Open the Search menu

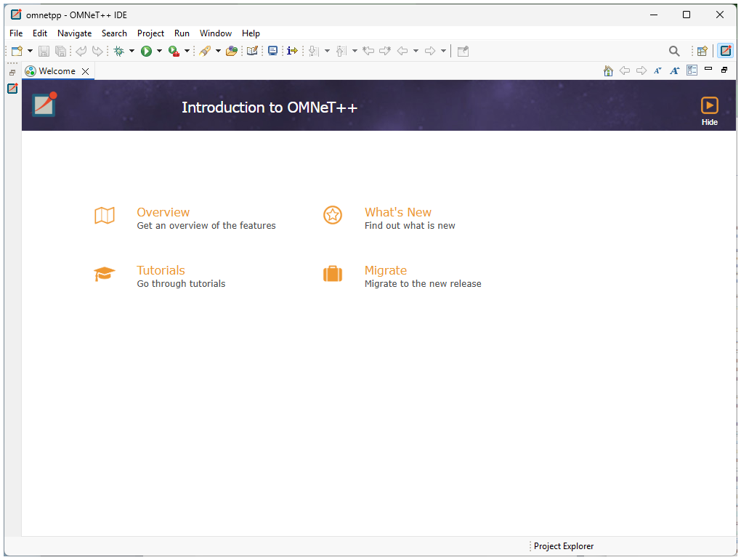tap(114, 33)
